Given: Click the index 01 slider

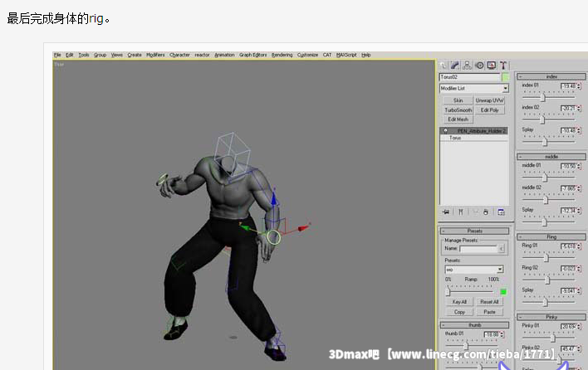Looking at the screenshot, I should [x=543, y=96].
